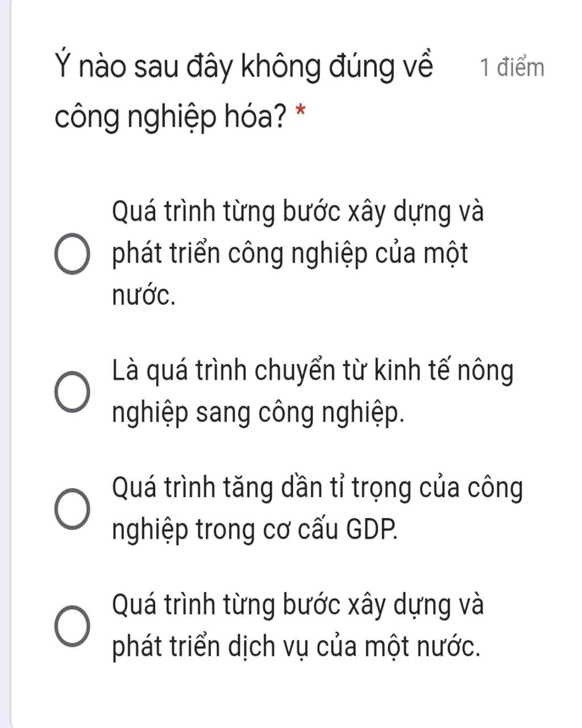Viewport: 582px width, 728px height.
Task: Click 'công nghiệp hóa?' in the question's second line
Action: click(171, 118)
